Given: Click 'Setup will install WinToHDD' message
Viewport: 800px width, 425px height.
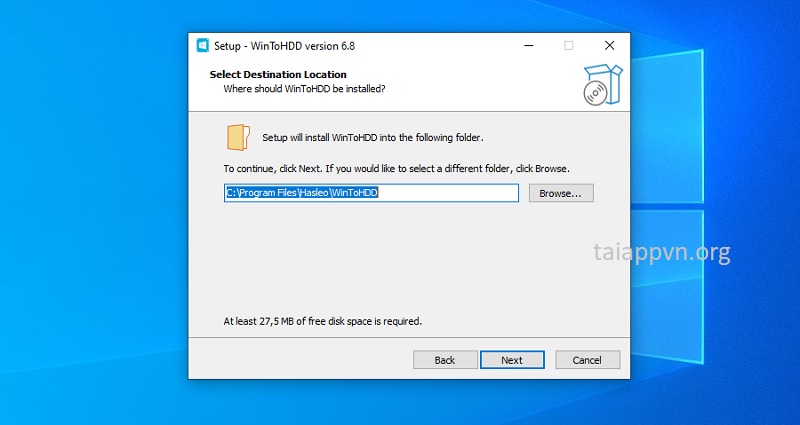Looking at the screenshot, I should [x=372, y=137].
